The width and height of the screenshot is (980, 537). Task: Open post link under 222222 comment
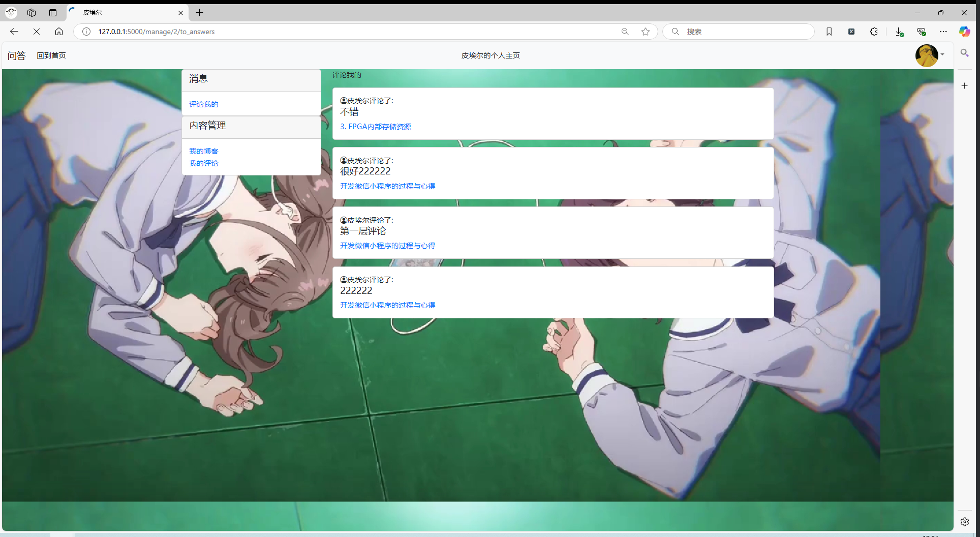[387, 305]
